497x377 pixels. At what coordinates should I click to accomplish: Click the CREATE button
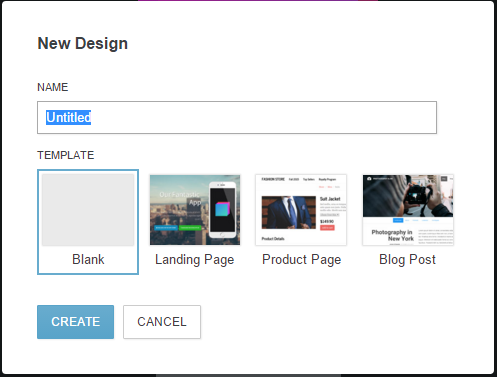click(x=75, y=322)
